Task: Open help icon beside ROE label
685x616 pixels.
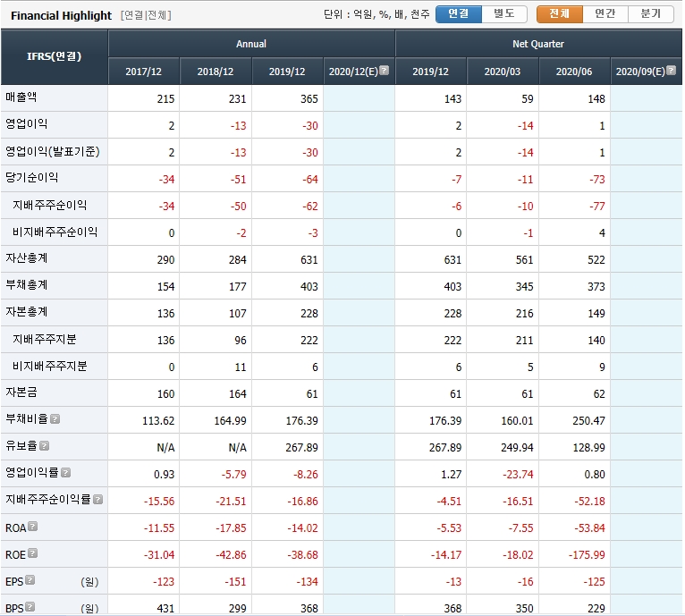Action: (33, 553)
